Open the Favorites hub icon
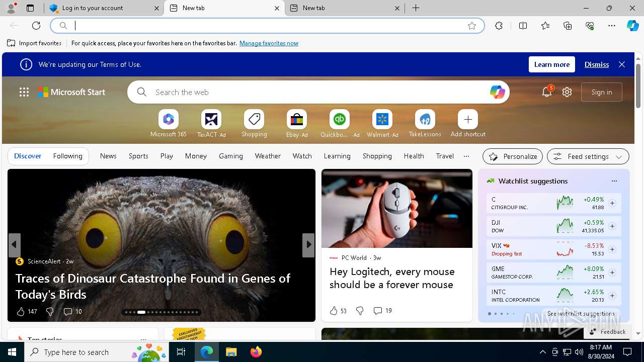The height and width of the screenshot is (362, 644). pyautogui.click(x=545, y=26)
